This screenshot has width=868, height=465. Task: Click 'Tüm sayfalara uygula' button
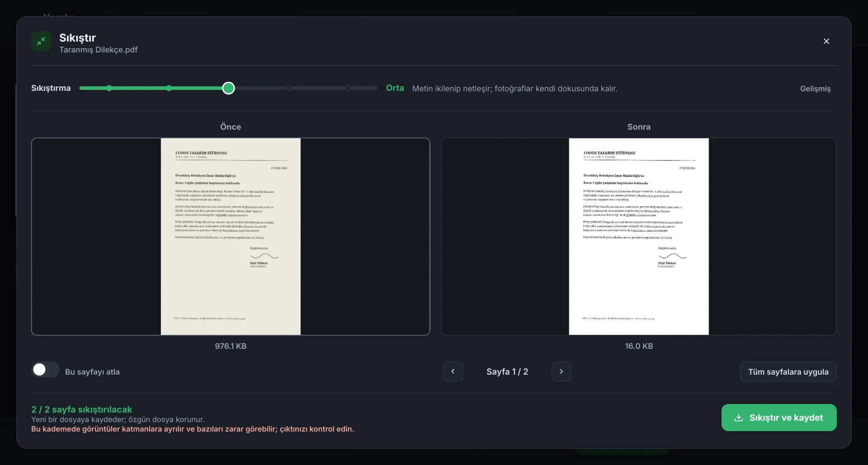coord(788,371)
